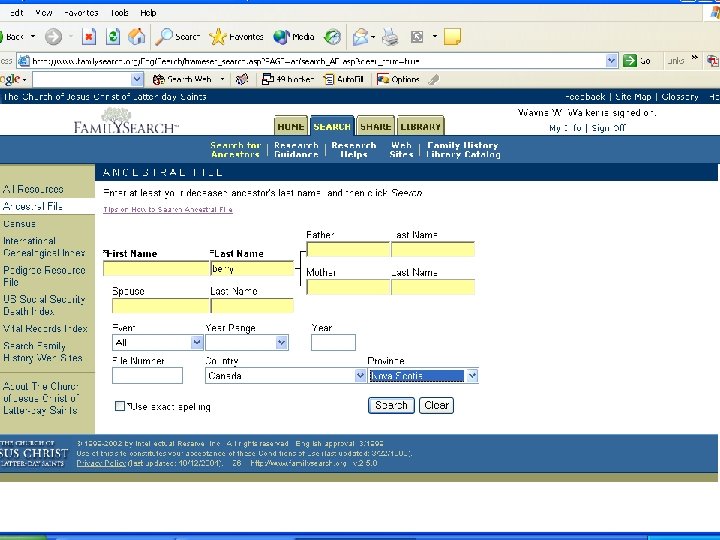720x540 pixels.
Task: Select International Genealogical Index sidebar link
Action: pyautogui.click(x=44, y=247)
